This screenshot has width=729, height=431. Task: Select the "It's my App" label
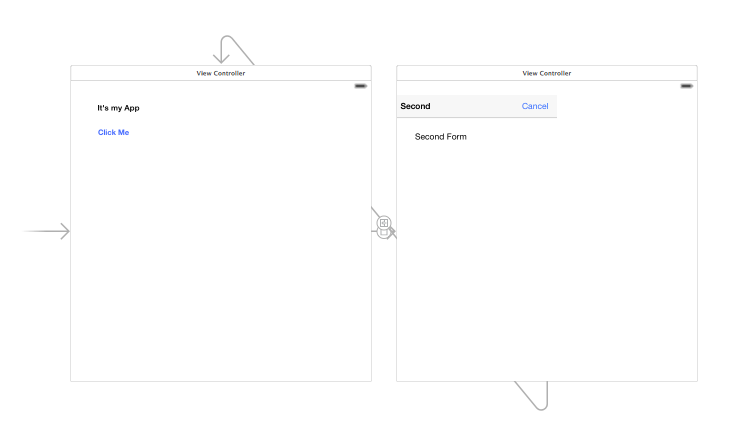point(118,107)
